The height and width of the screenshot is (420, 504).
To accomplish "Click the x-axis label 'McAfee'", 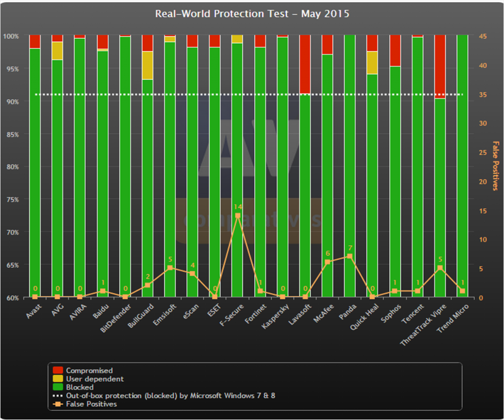I will tap(324, 313).
